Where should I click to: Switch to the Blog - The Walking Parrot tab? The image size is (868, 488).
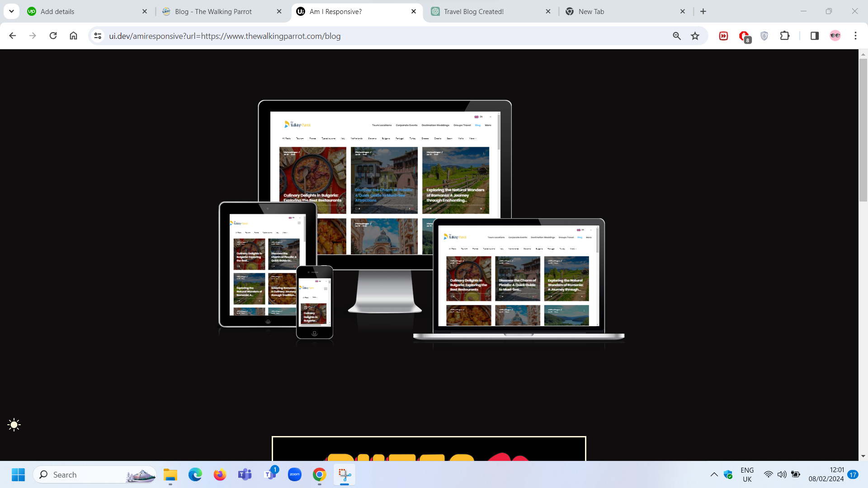(x=213, y=12)
